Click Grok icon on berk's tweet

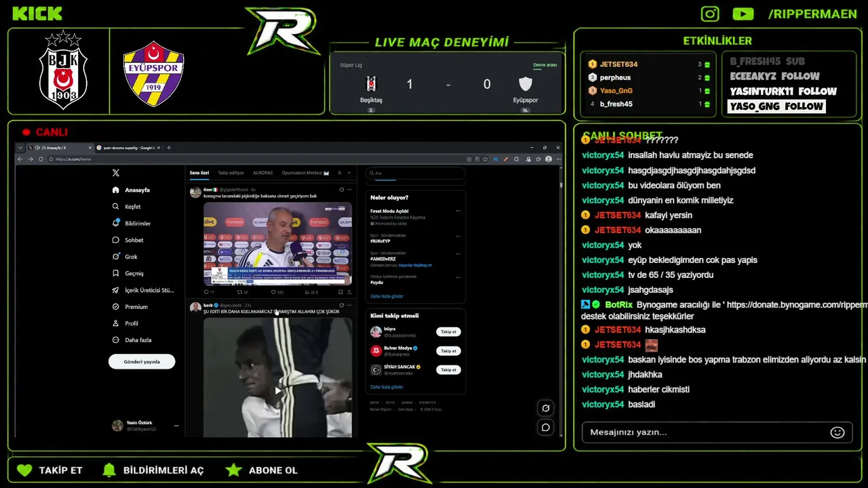(x=341, y=306)
